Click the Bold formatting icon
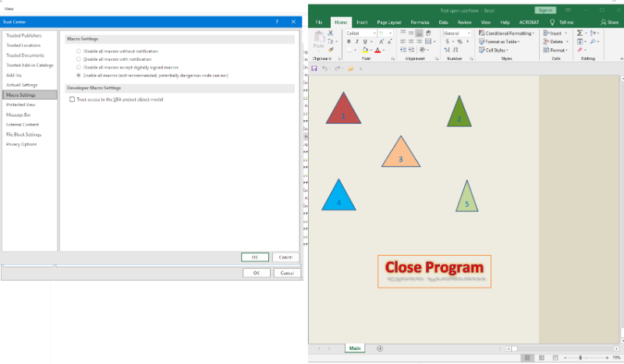Image resolution: width=624 pixels, height=364 pixels. point(348,41)
